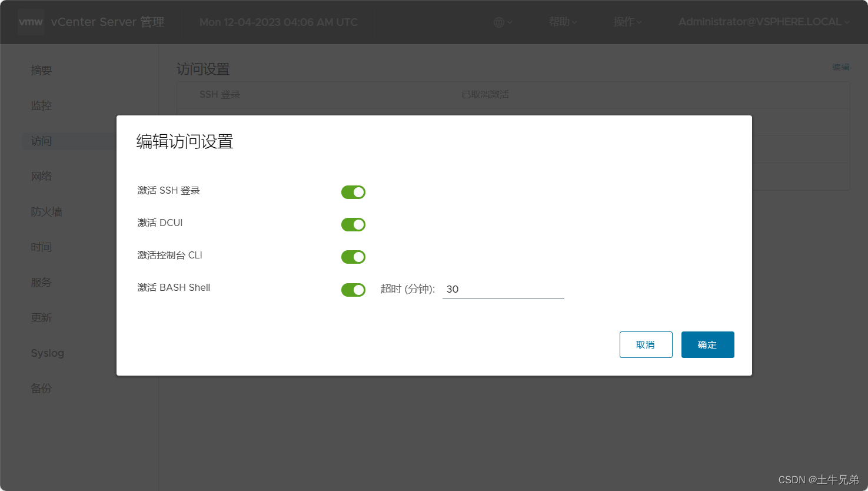
Task: Disable the 激活 SSH 登录 toggle
Action: (x=353, y=192)
